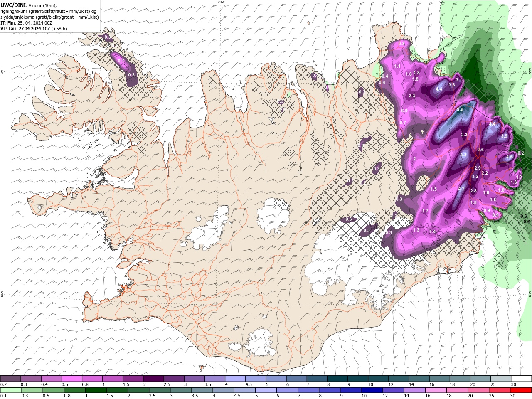
Task: Pick the lavender 4 snow legend swatch
Action: click(235, 379)
